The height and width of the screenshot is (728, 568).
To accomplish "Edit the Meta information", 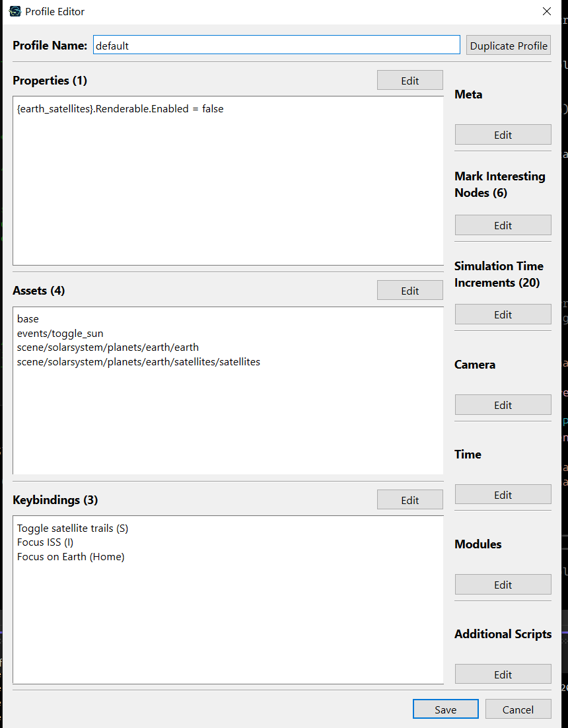I will click(x=503, y=134).
